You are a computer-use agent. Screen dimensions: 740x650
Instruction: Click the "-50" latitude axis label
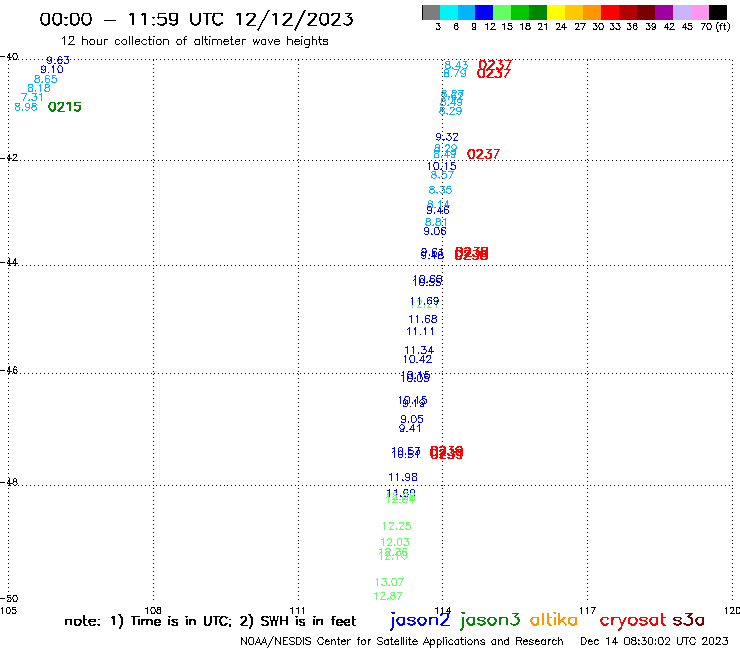(9, 599)
